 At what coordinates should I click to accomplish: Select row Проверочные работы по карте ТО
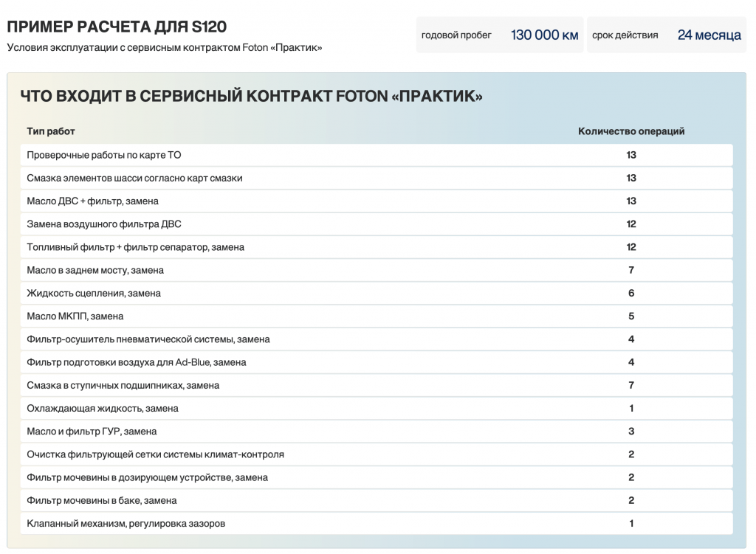377,155
